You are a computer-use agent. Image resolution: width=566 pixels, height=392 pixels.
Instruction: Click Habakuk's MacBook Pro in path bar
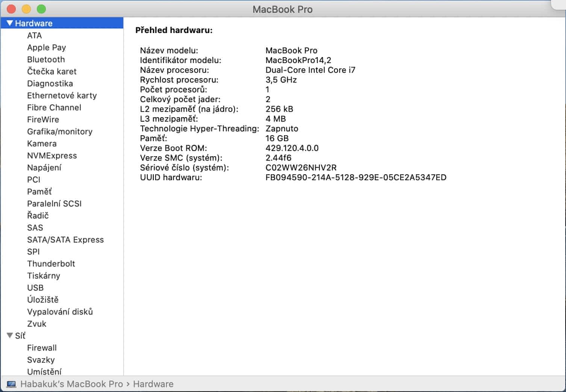[x=71, y=384]
